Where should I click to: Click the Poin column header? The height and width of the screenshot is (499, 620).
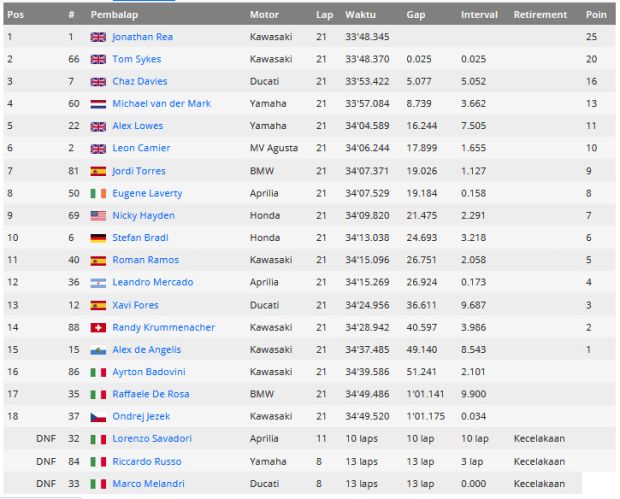[596, 15]
